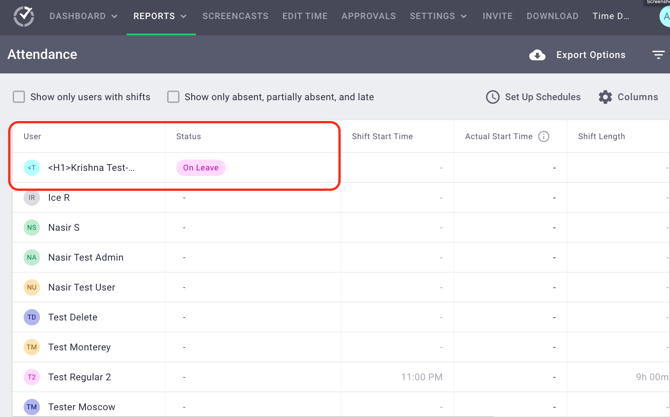Click the Time Doctor logo icon

[x=23, y=16]
